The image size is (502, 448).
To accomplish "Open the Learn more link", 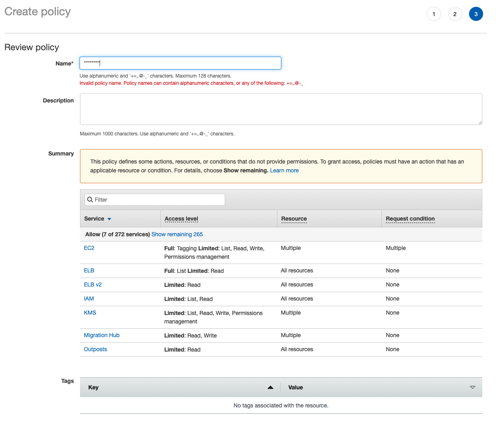I will (x=284, y=170).
